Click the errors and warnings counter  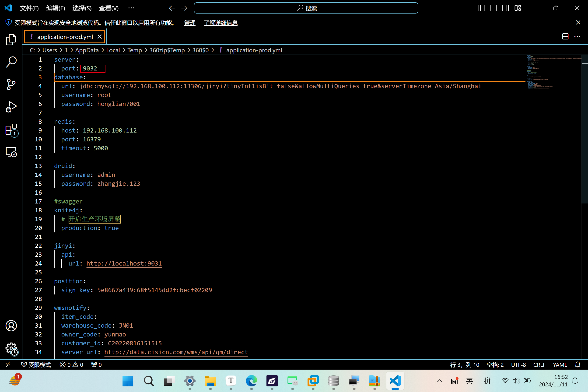(71, 364)
